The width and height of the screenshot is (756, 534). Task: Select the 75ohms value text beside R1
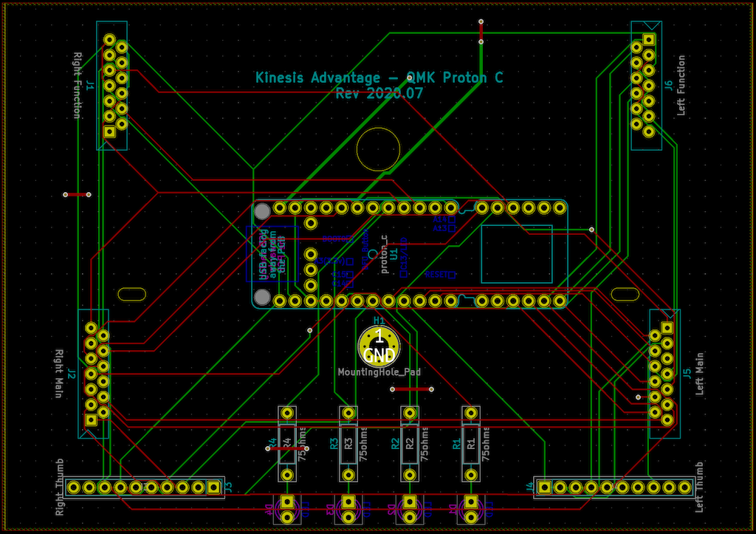click(486, 444)
